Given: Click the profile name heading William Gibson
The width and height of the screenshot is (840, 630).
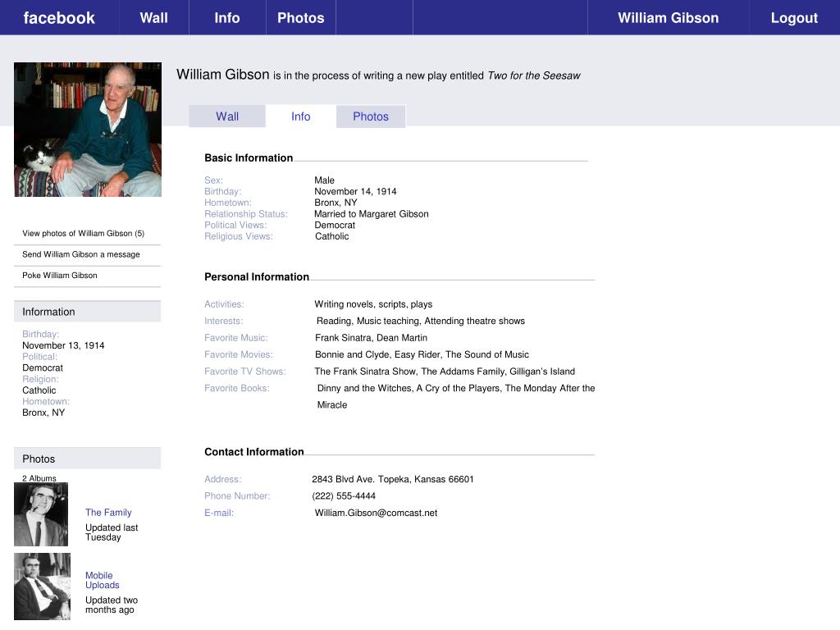Looking at the screenshot, I should [x=223, y=75].
